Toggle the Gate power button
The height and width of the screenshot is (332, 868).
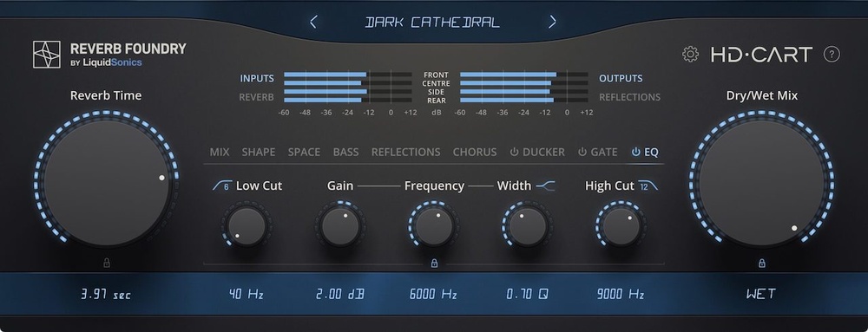tap(582, 152)
